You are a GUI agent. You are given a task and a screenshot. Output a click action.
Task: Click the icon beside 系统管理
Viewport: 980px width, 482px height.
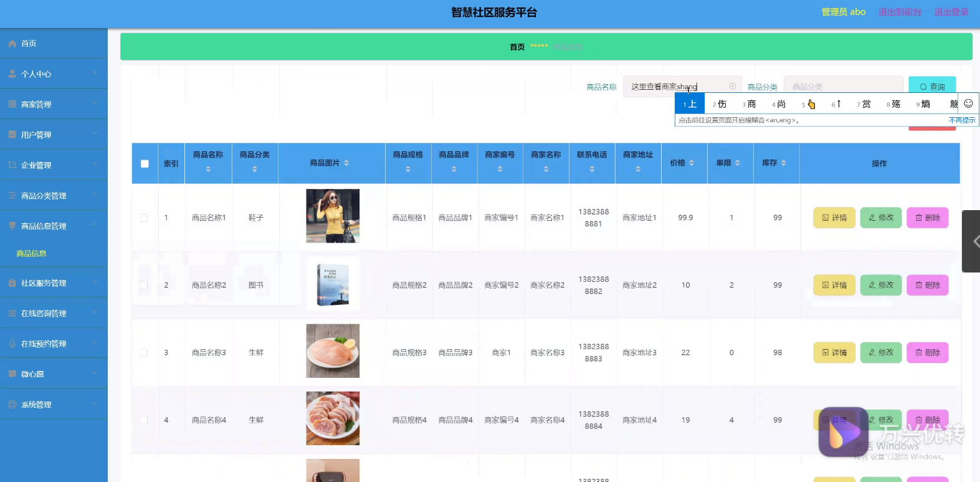click(12, 405)
